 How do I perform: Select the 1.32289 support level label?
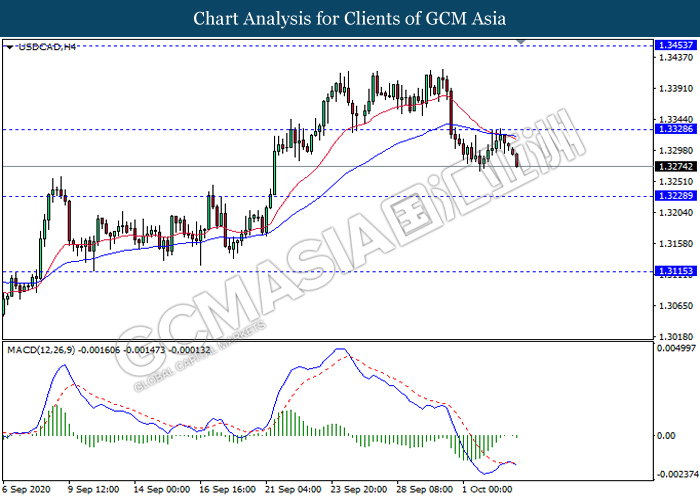tap(676, 196)
